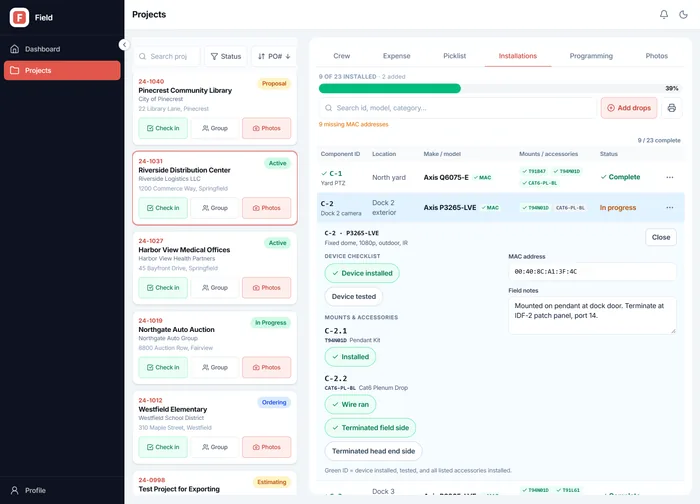Open more options for C-1 row

[670, 177]
